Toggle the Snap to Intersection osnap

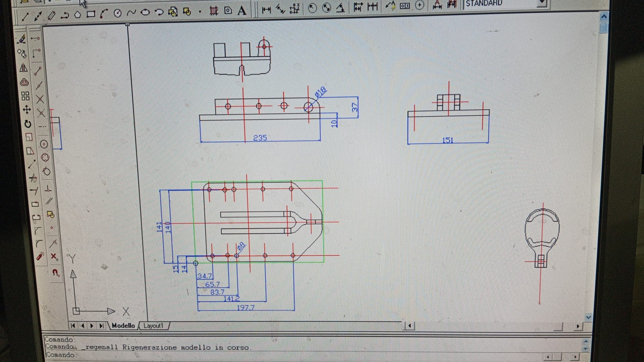coord(40,99)
